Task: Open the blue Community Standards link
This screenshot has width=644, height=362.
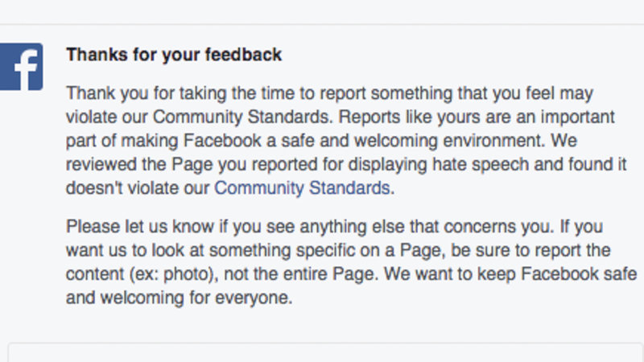Action: (x=302, y=189)
